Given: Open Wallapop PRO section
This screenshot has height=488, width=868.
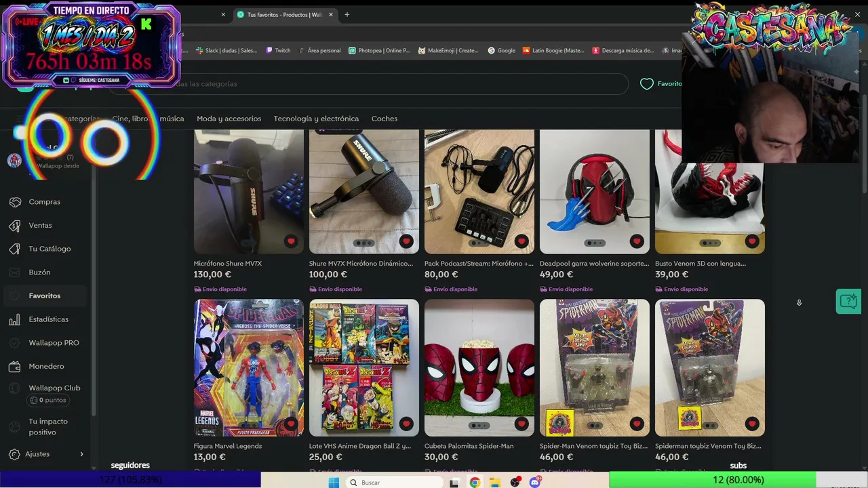Looking at the screenshot, I should coord(54,343).
